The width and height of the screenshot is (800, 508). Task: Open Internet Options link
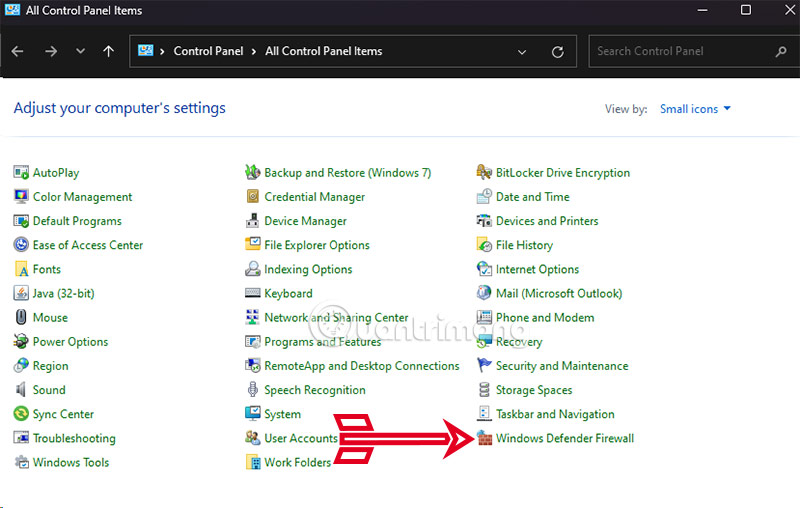537,269
